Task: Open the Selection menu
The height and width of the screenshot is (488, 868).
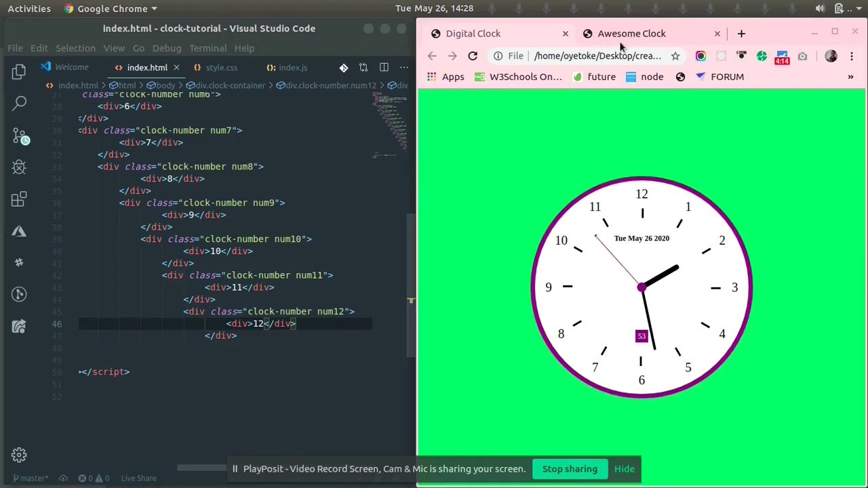Action: [75, 48]
